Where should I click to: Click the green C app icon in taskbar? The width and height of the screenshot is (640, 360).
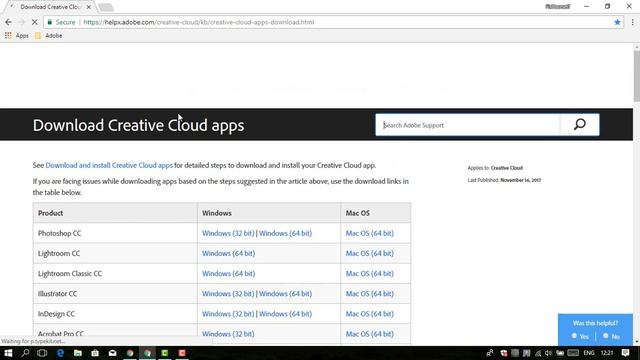tap(165, 353)
